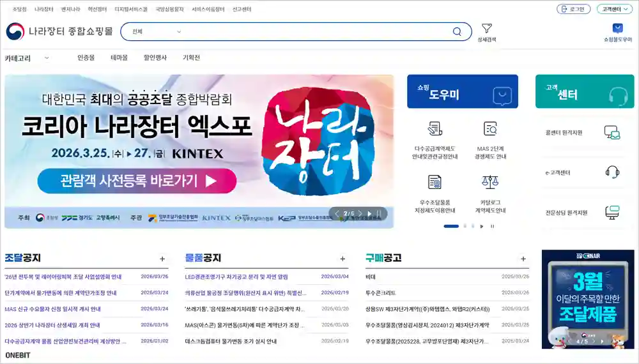This screenshot has width=639, height=364.
Task: Open e-고객센터 headset icon
Action: click(x=612, y=172)
